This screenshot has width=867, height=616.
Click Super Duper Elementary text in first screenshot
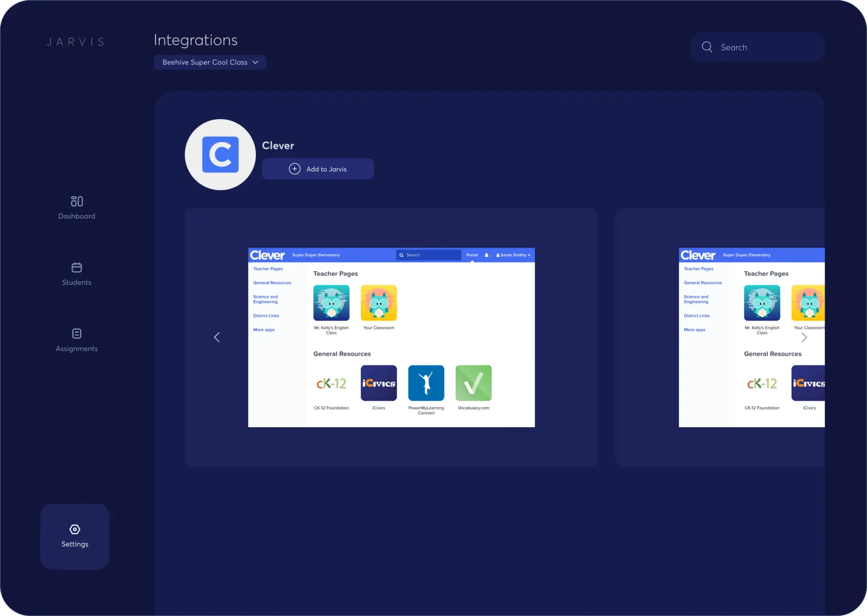(316, 255)
